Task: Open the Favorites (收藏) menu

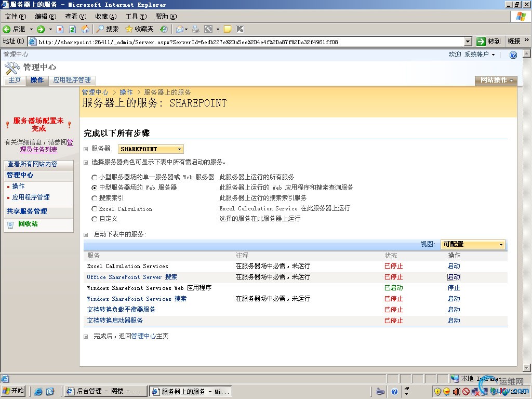Action: (106, 16)
